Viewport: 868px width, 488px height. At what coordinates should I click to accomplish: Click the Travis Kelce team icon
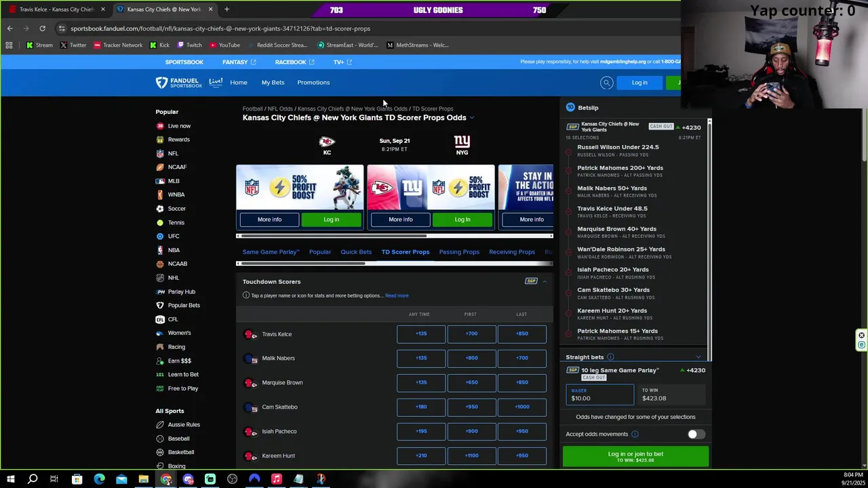(251, 334)
